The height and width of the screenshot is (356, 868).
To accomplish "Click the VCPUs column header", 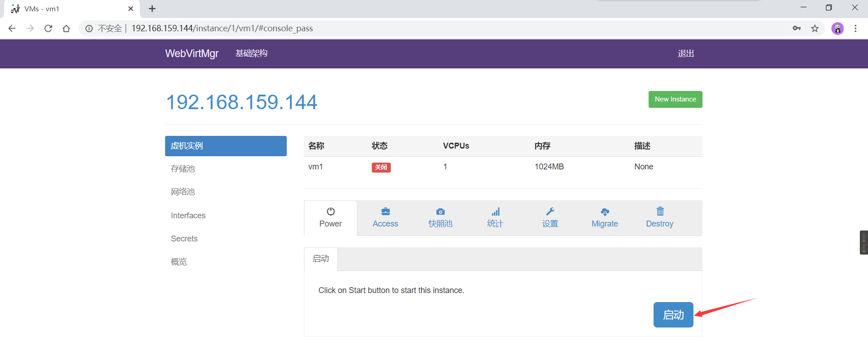I will click(456, 146).
